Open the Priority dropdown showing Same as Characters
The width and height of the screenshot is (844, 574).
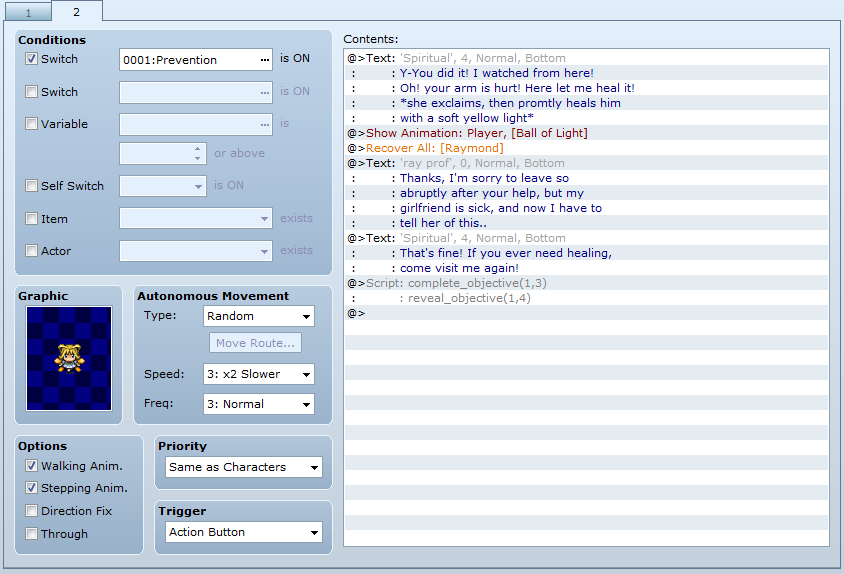244,467
